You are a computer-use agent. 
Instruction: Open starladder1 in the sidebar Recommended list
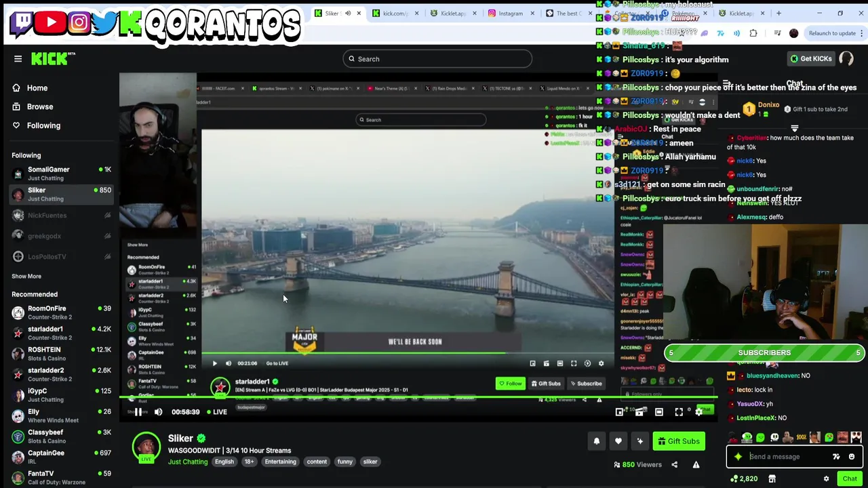[61, 333]
